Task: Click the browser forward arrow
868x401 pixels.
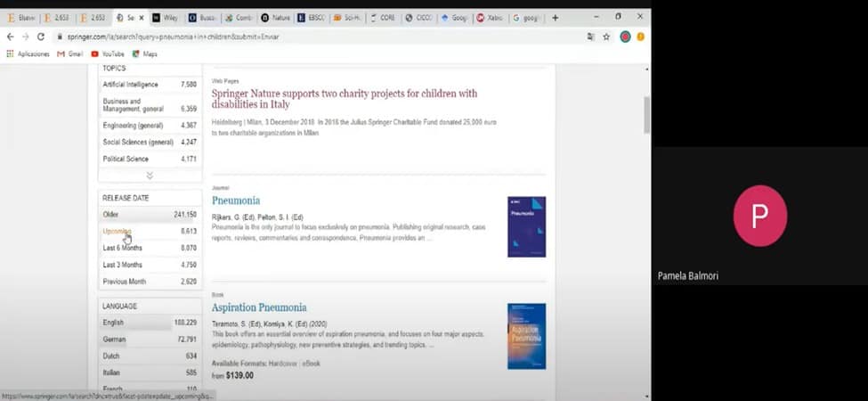Action: tap(25, 37)
